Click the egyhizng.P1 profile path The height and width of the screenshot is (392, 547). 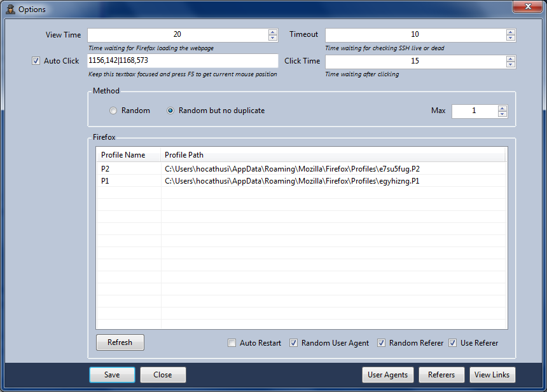point(292,181)
